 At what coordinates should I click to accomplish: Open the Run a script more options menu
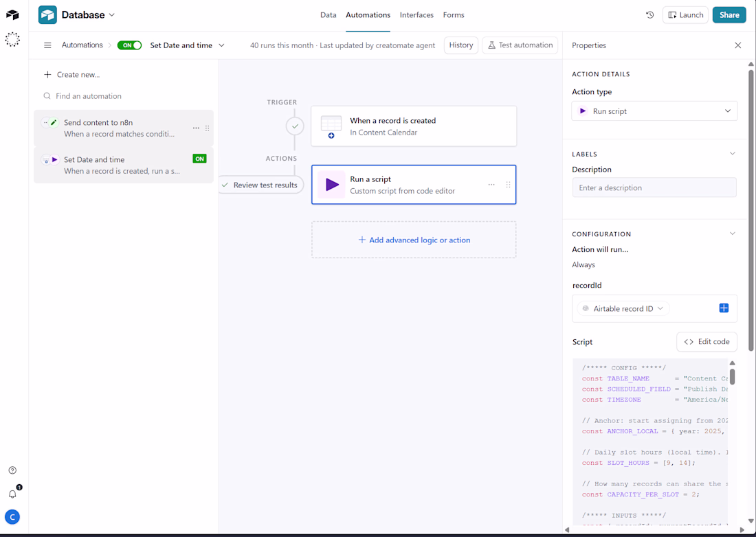coord(491,185)
